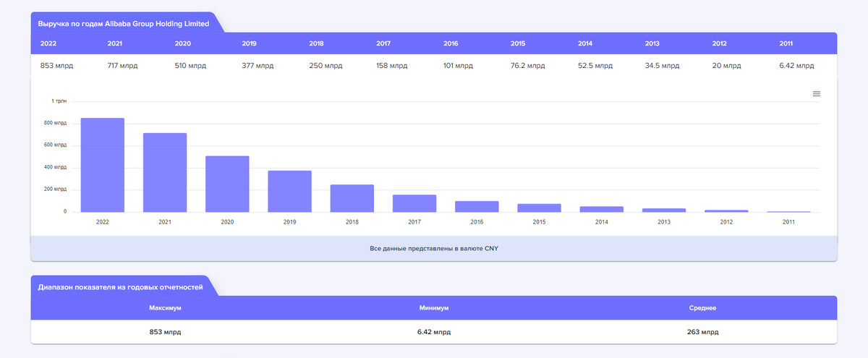
Task: Click the 2014 x-axis label under chart
Action: 602,222
